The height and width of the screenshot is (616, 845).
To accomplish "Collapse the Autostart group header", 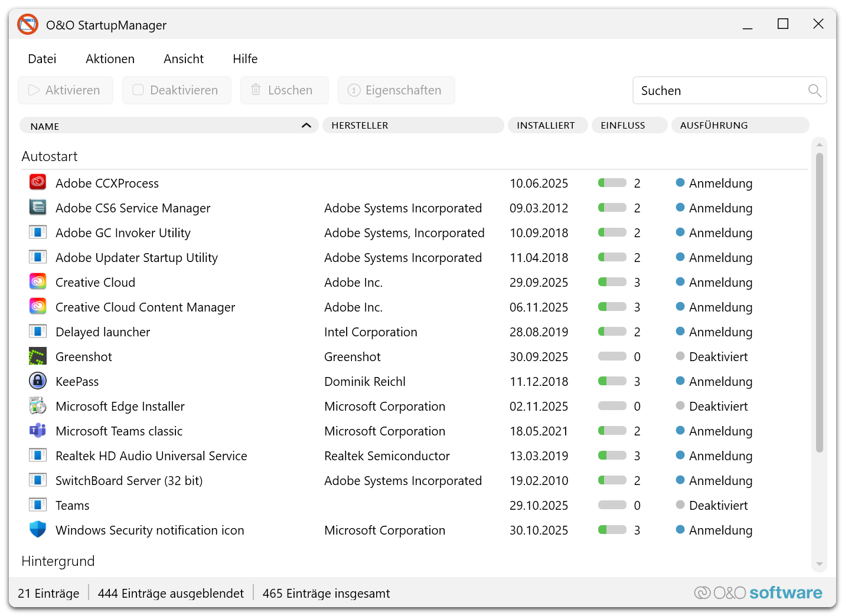I will point(50,156).
